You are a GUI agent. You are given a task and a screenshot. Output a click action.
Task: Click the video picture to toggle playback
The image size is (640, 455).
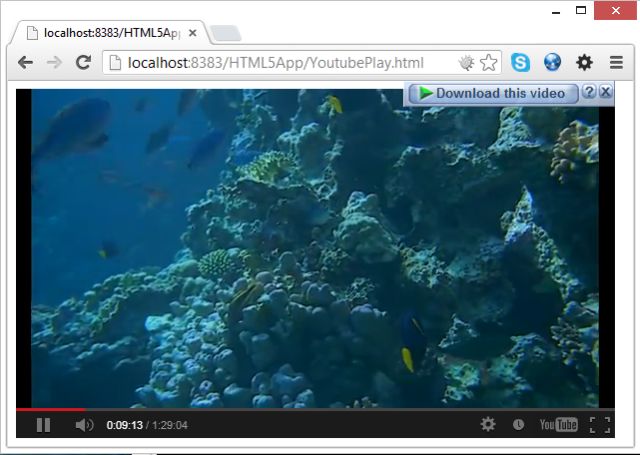(315, 248)
